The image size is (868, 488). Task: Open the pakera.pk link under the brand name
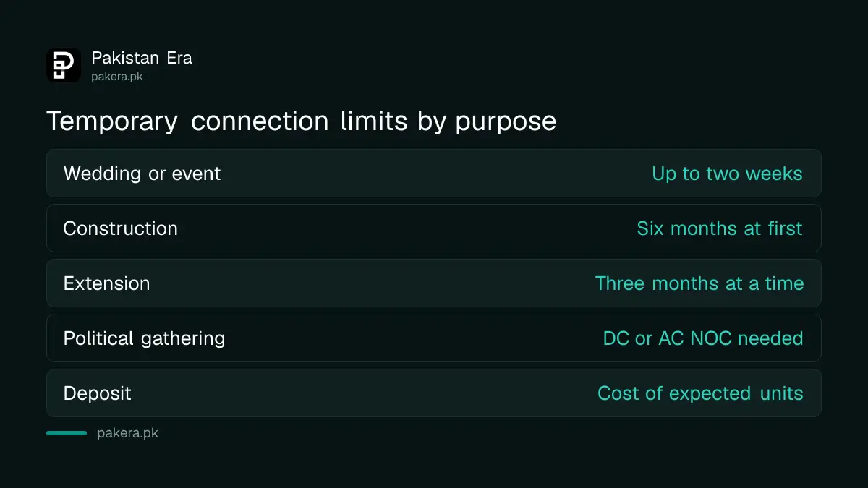click(x=117, y=76)
